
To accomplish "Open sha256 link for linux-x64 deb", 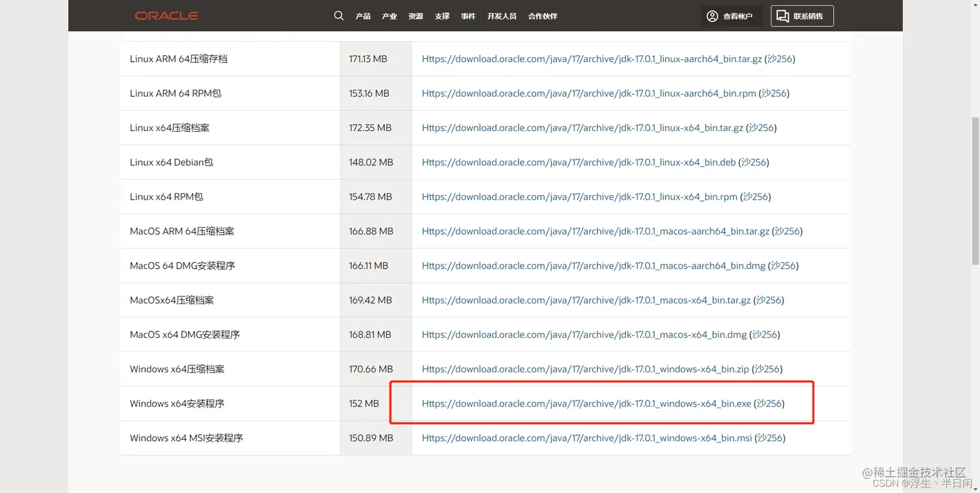I will pyautogui.click(x=754, y=162).
